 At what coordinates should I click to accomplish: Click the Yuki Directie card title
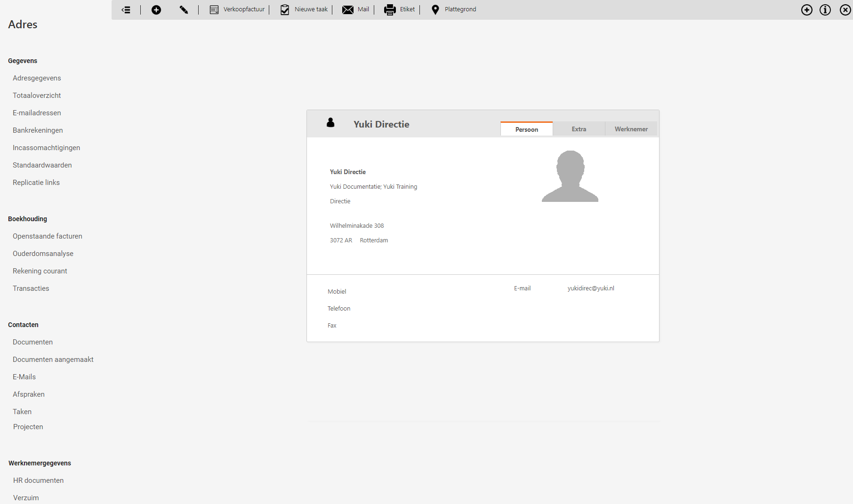coord(381,124)
